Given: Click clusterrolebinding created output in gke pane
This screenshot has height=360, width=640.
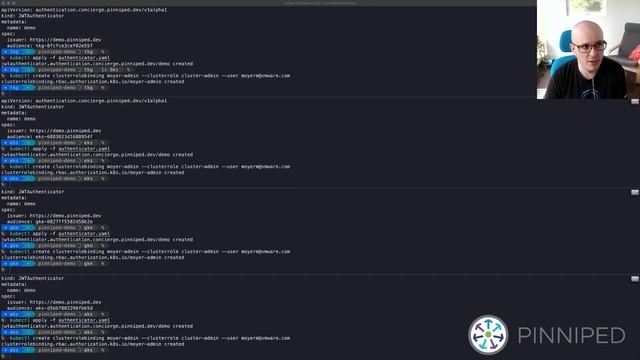Looking at the screenshot, I should 93,258.
